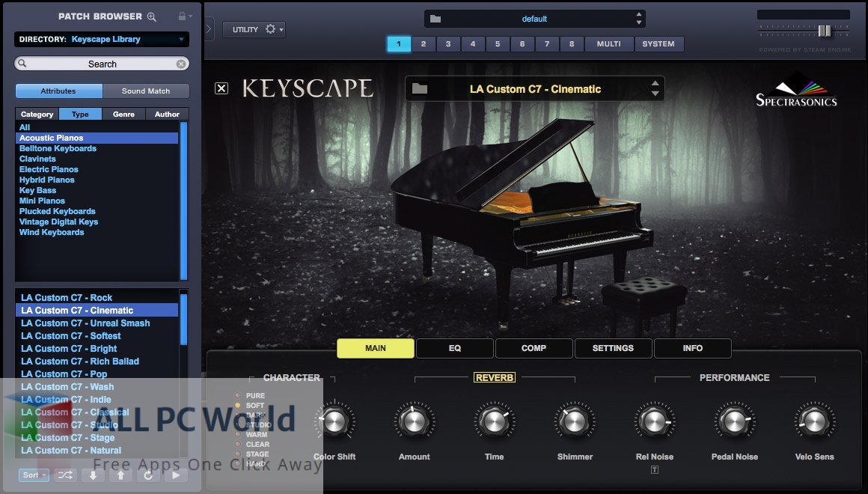Click the Pedal Noise knob
The image size is (868, 494).
pos(735,421)
